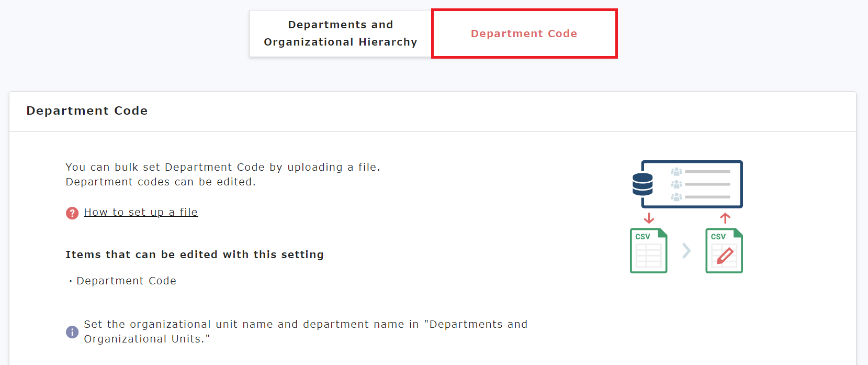Click the 'Department codes can be edited' line

coord(161,182)
